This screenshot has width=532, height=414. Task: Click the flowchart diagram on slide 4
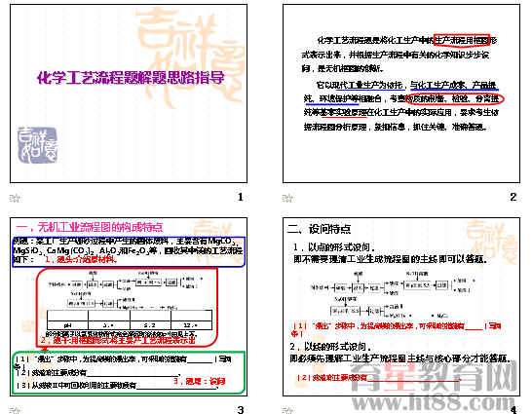pyautogui.click(x=393, y=294)
